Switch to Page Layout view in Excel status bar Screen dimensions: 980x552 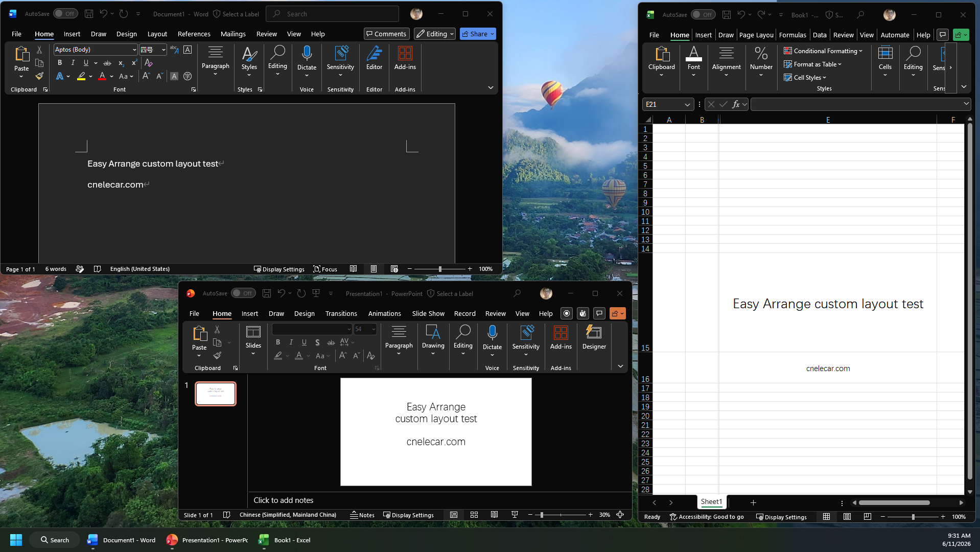coord(847,517)
